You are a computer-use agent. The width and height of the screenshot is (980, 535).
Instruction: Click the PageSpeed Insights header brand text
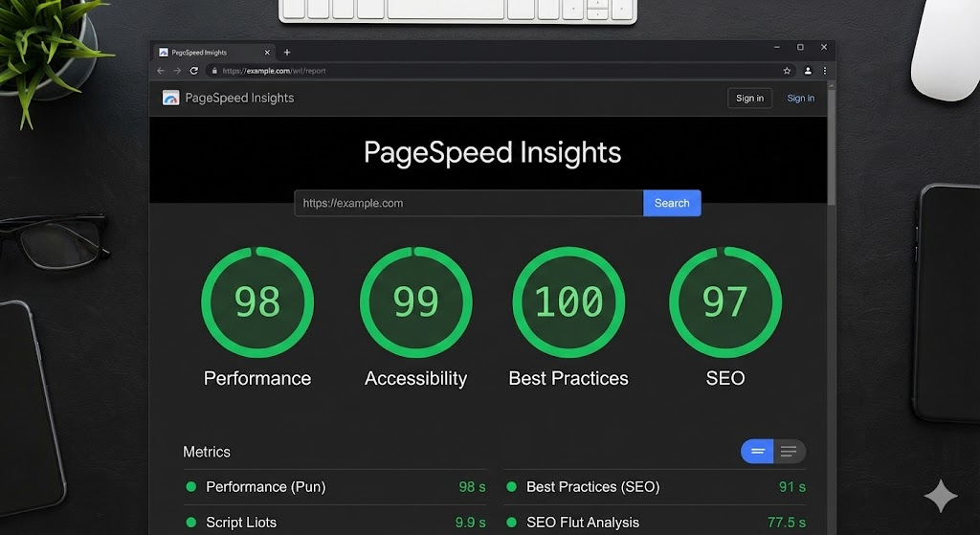[239, 99]
